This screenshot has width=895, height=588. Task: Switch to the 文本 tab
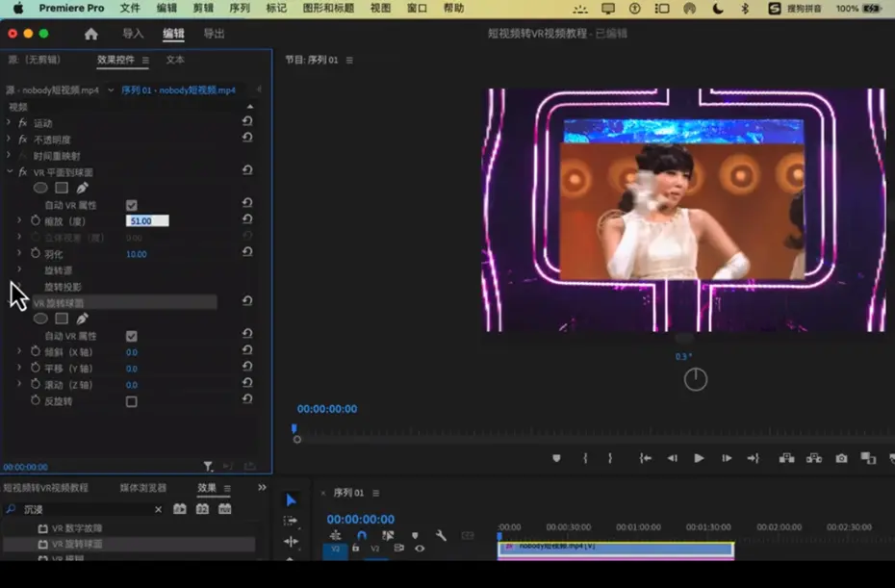174,60
